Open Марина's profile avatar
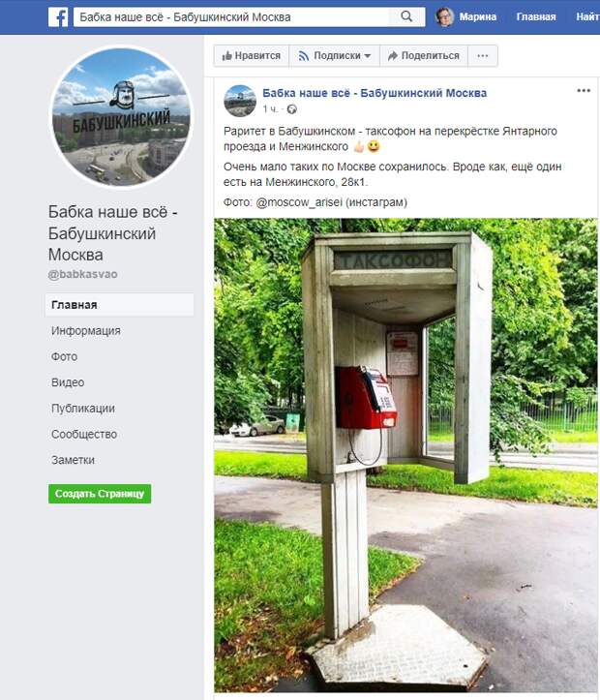Image resolution: width=600 pixels, height=700 pixels. (x=445, y=17)
